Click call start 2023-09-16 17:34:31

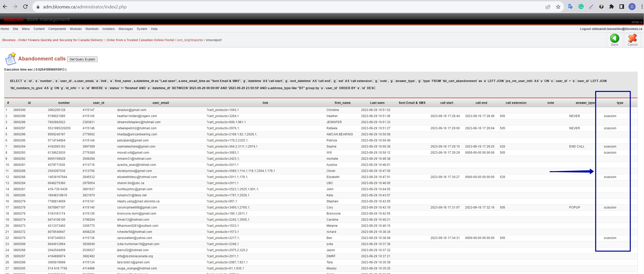click(445, 238)
